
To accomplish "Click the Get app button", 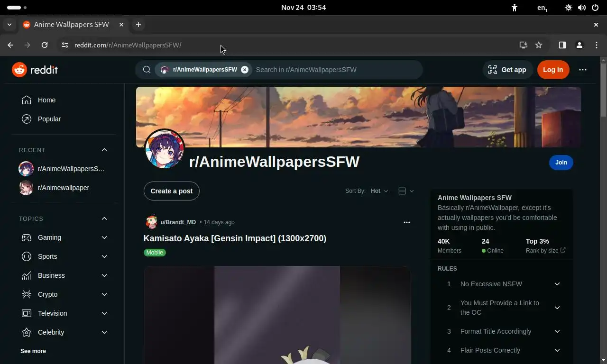I will (507, 70).
